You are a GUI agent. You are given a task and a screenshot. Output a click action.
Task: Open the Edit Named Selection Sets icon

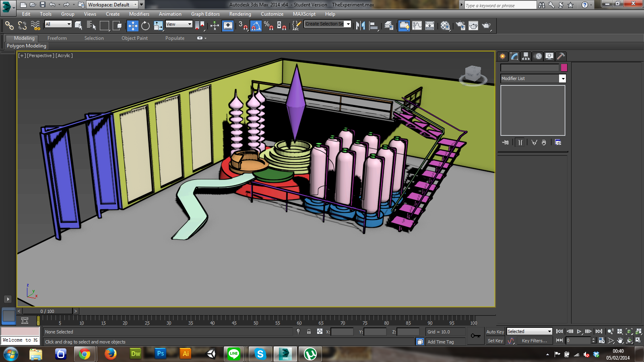tap(296, 26)
